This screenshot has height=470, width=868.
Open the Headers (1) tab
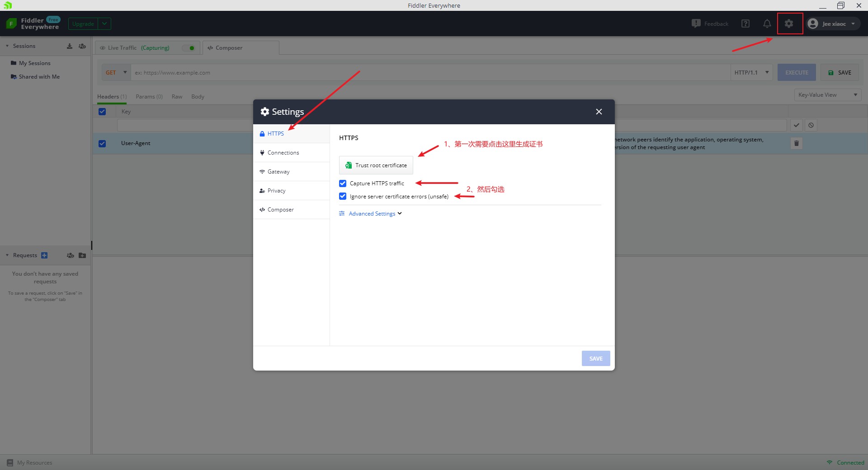[112, 97]
